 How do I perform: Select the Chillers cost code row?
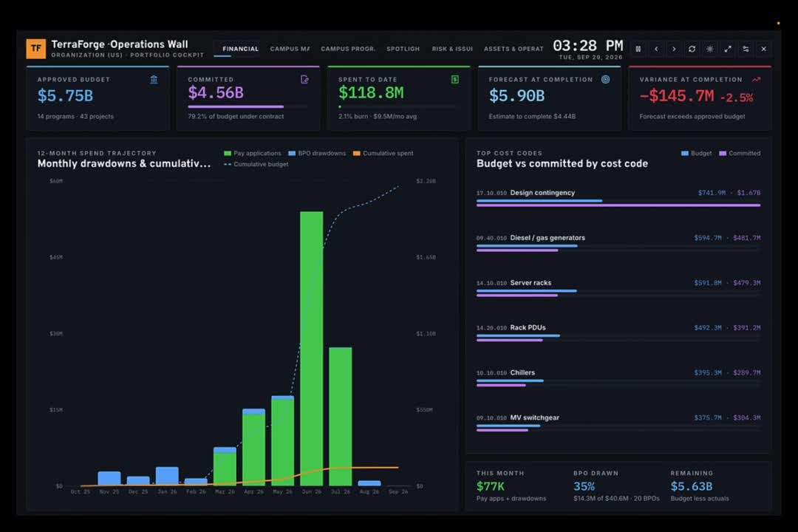[x=618, y=378]
